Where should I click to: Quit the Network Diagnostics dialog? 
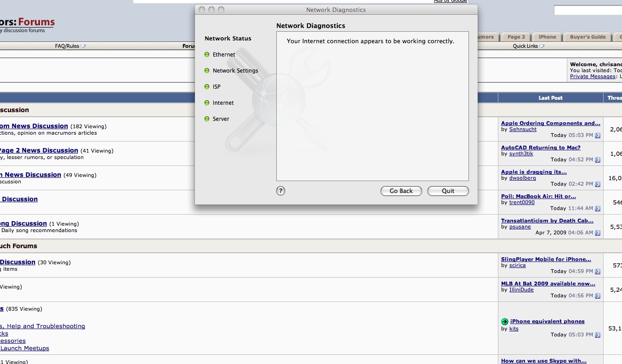click(448, 191)
